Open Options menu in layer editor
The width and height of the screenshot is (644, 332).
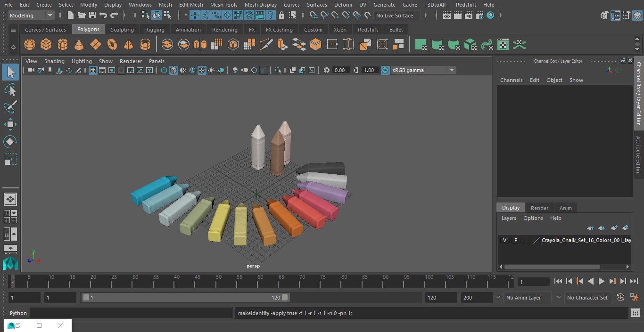pyautogui.click(x=533, y=218)
